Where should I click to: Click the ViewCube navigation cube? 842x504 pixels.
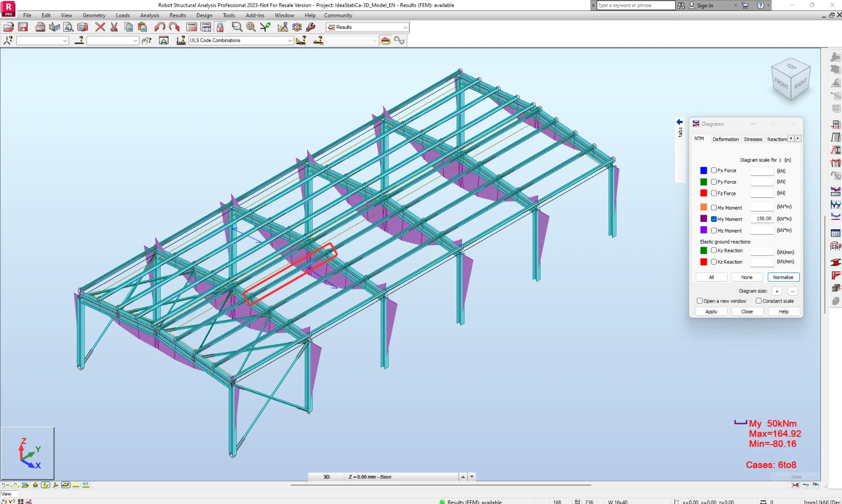(x=790, y=79)
